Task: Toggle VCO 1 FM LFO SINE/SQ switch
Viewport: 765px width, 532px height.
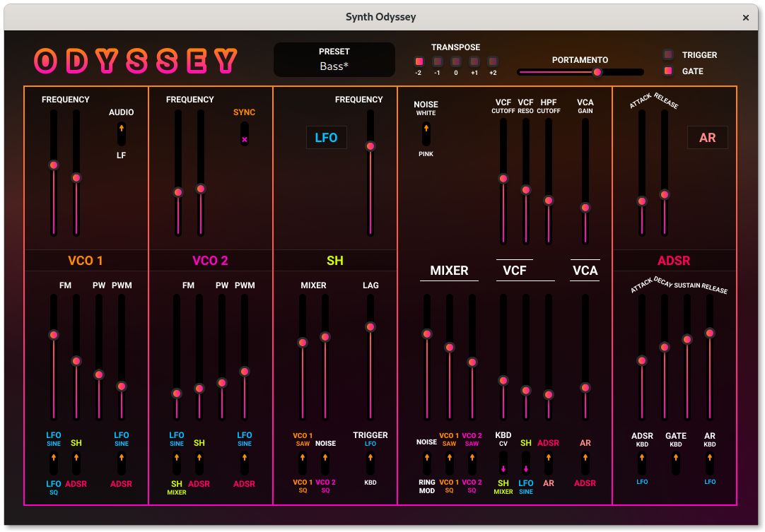Action: 54,463
